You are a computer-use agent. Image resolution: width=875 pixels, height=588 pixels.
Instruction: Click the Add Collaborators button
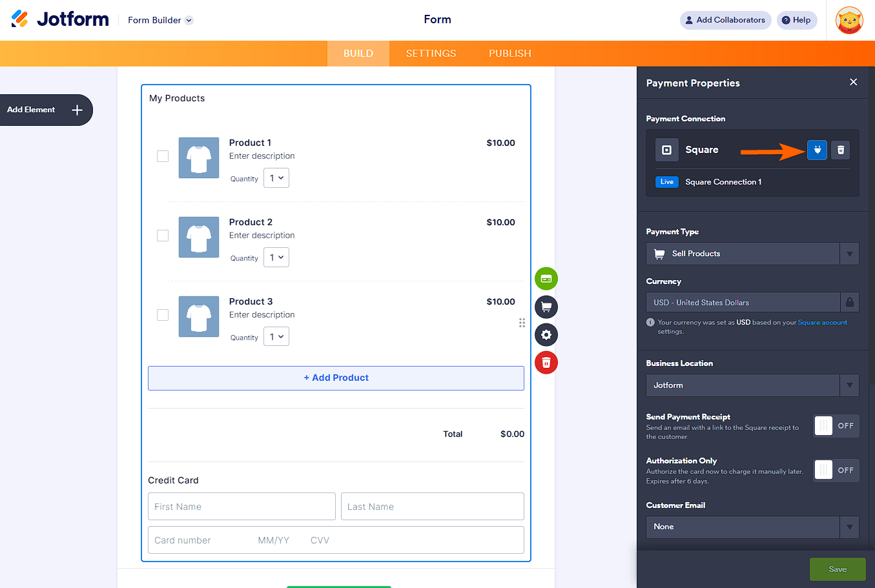725,20
